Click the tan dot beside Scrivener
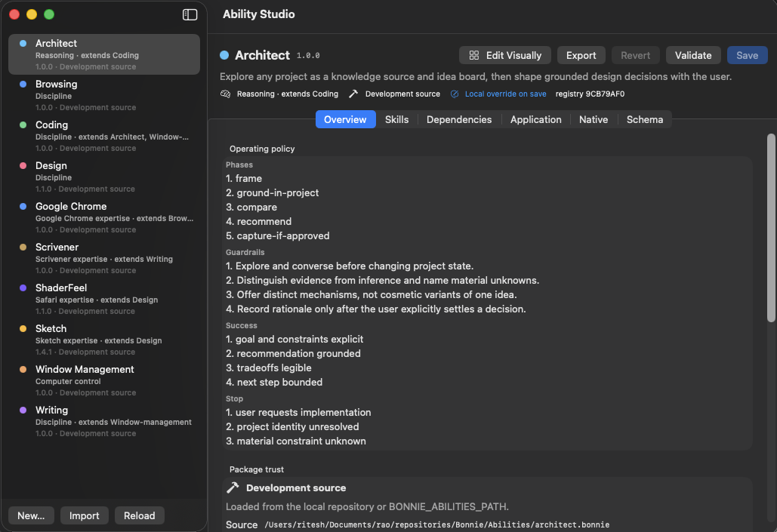The image size is (777, 532). 23,247
